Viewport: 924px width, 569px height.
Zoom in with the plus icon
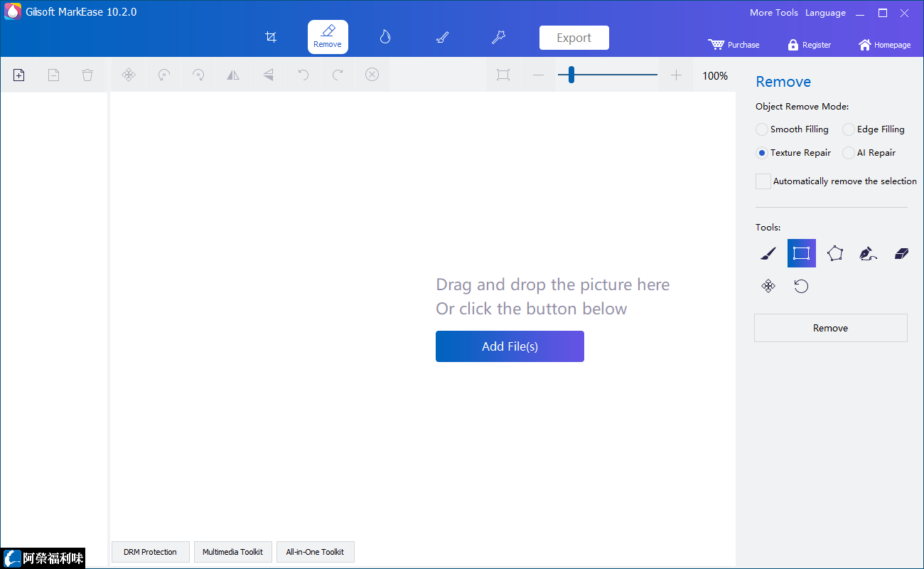[676, 75]
